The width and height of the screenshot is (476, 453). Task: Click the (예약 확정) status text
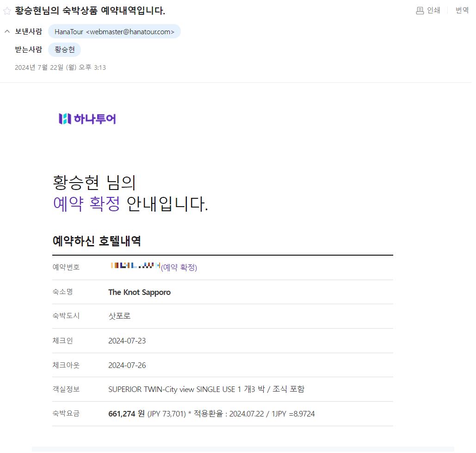click(x=179, y=267)
